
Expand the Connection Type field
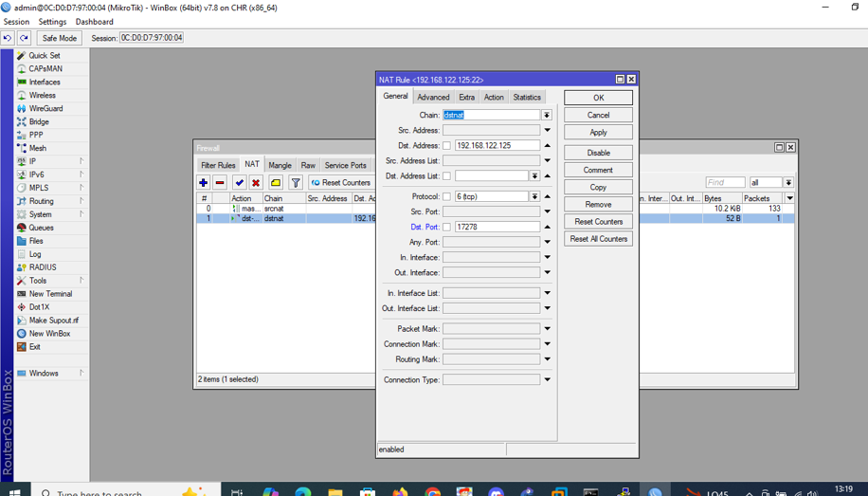pos(547,379)
